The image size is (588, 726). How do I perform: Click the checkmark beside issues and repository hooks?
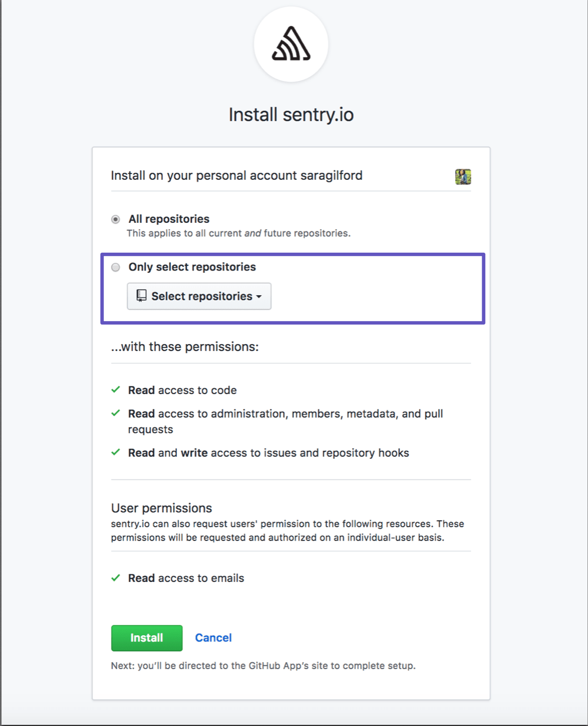[116, 453]
